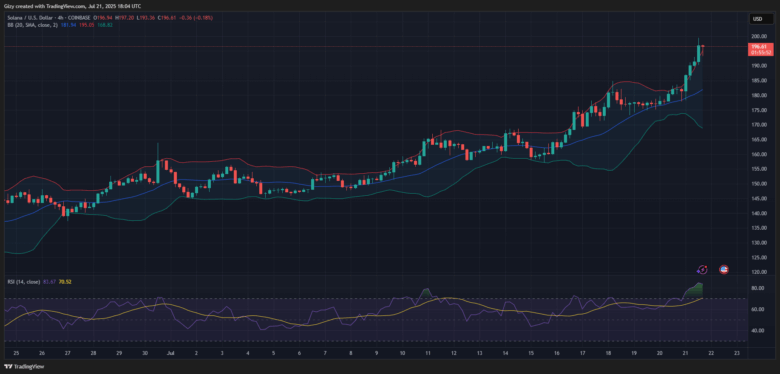Open the TradingView logo link
Screen dimensions: 780x374
[24, 367]
